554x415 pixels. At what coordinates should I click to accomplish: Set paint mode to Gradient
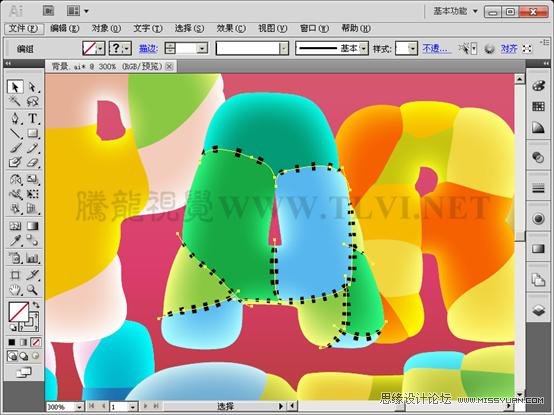pyautogui.click(x=23, y=342)
